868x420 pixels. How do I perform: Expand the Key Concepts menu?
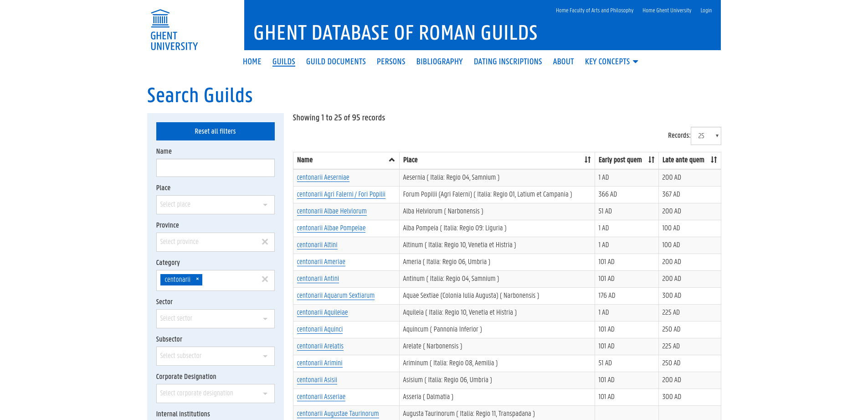click(611, 62)
